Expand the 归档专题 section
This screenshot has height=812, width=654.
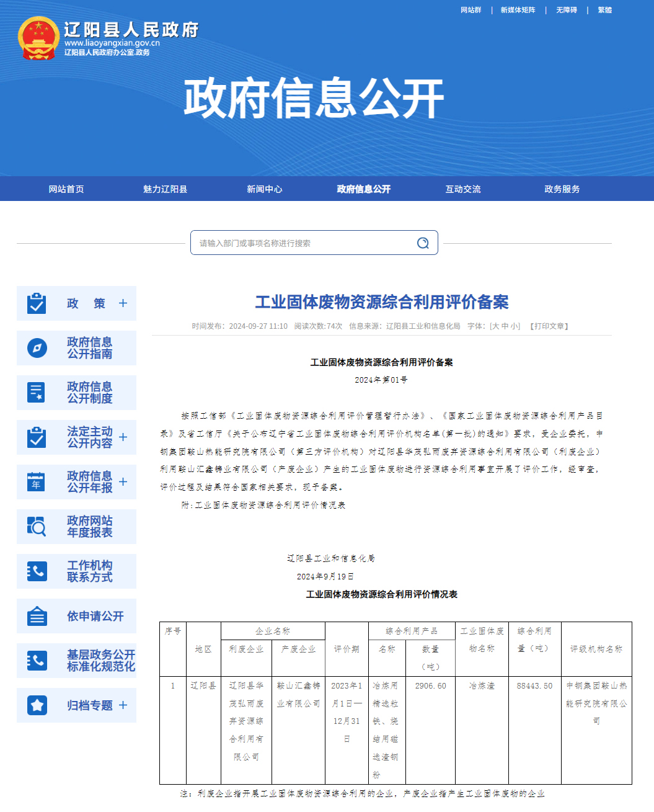(123, 705)
